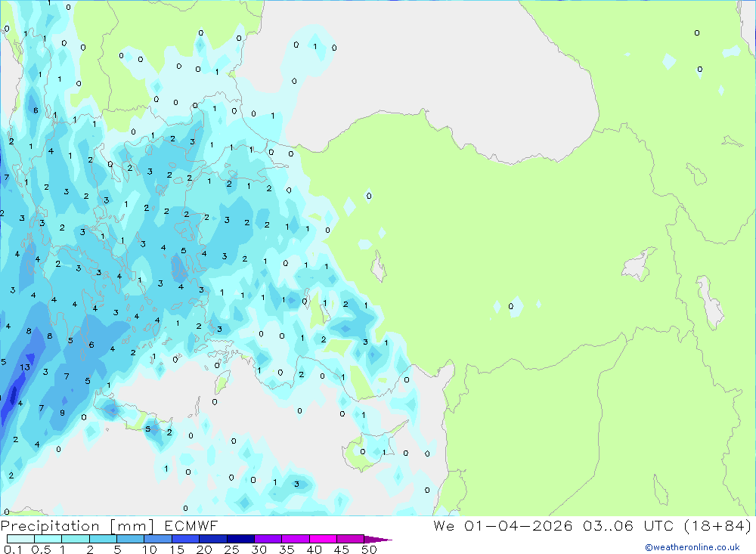Choose the 25–30 mm dark navy legend swatch
Screen dimensions: 756x554
(x=240, y=539)
